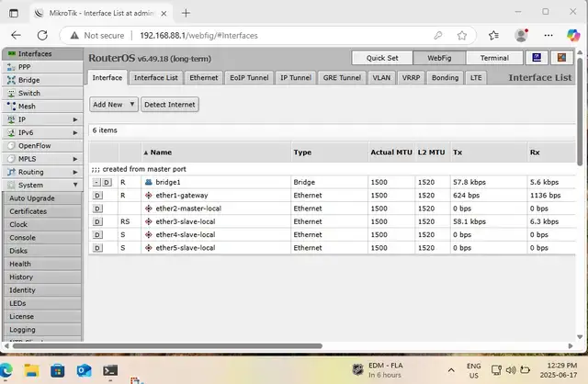Sort the table by Name column

[216, 152]
